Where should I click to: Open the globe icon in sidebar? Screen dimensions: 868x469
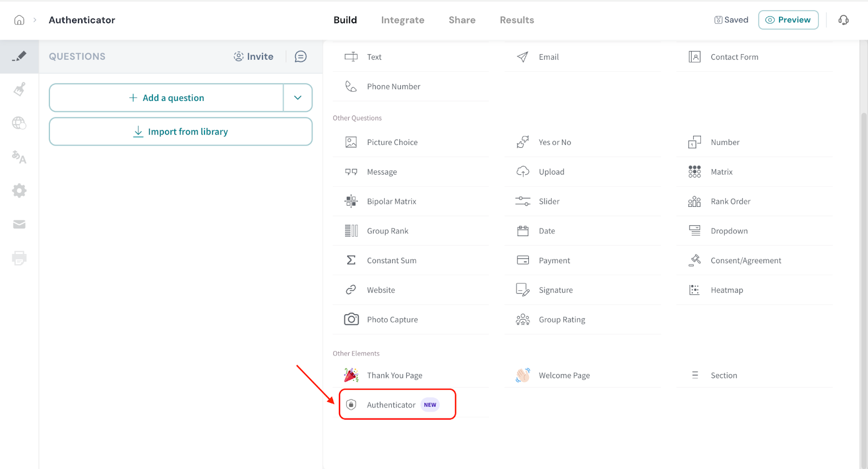20,123
